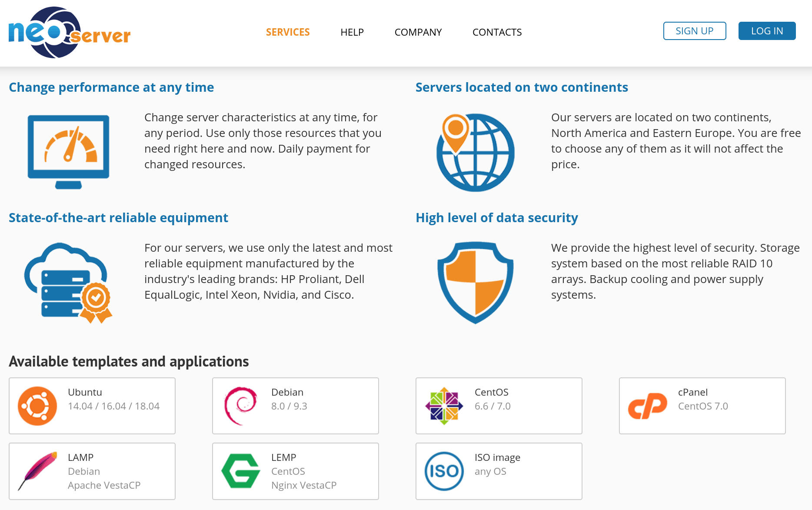Click the cloud server certificate icon
Image resolution: width=812 pixels, height=510 pixels.
68,283
